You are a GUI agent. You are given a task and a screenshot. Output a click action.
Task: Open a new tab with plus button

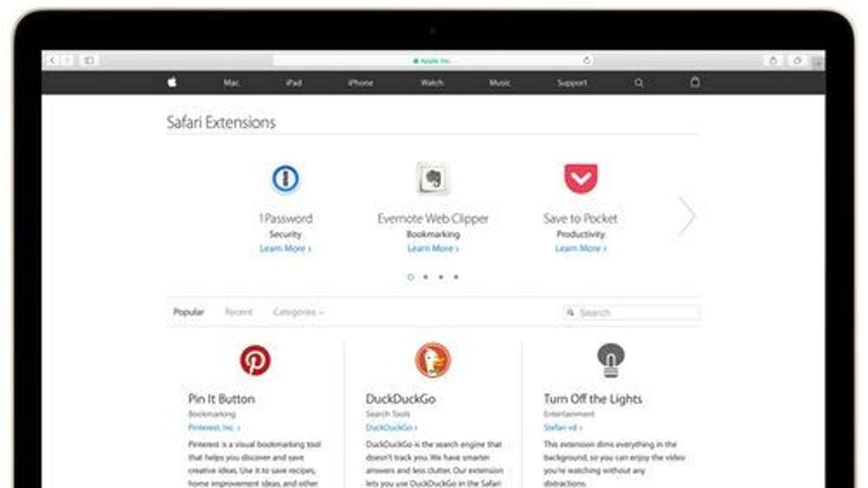point(818,63)
